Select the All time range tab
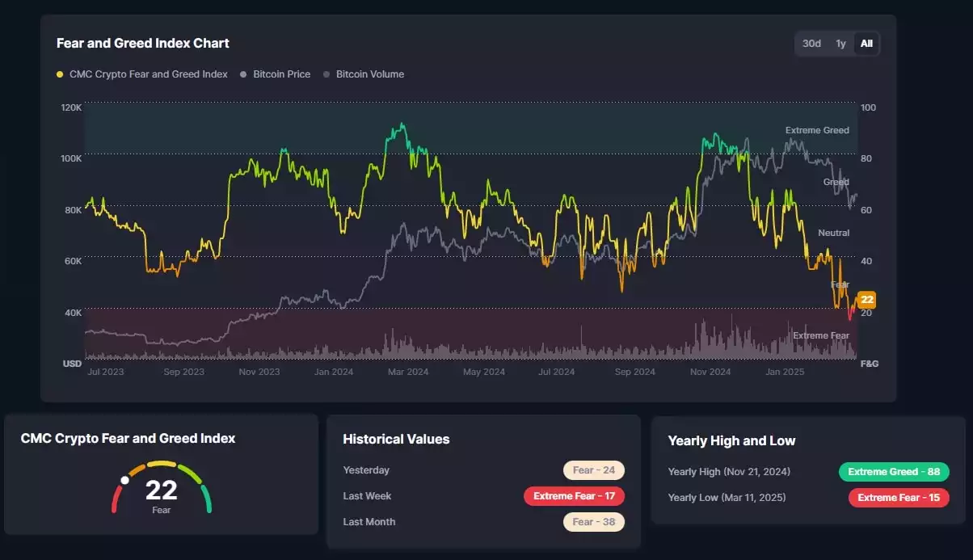This screenshot has width=973, height=560. (x=866, y=44)
